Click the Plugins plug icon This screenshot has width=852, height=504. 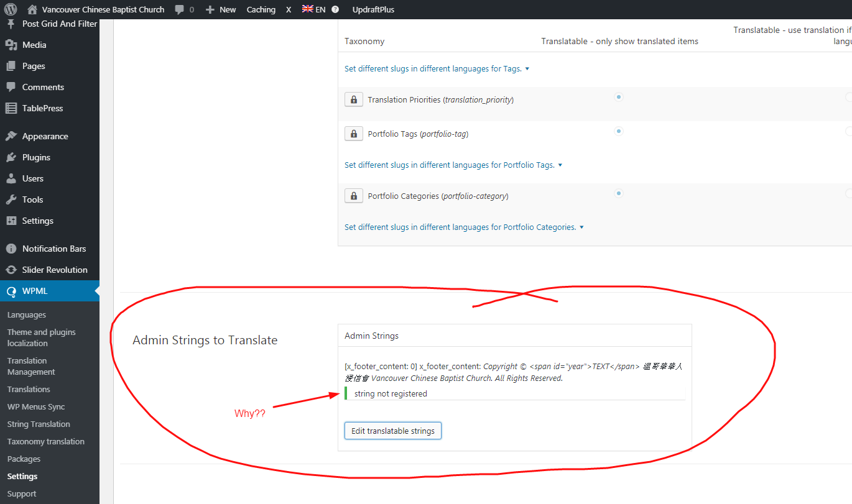pyautogui.click(x=11, y=157)
